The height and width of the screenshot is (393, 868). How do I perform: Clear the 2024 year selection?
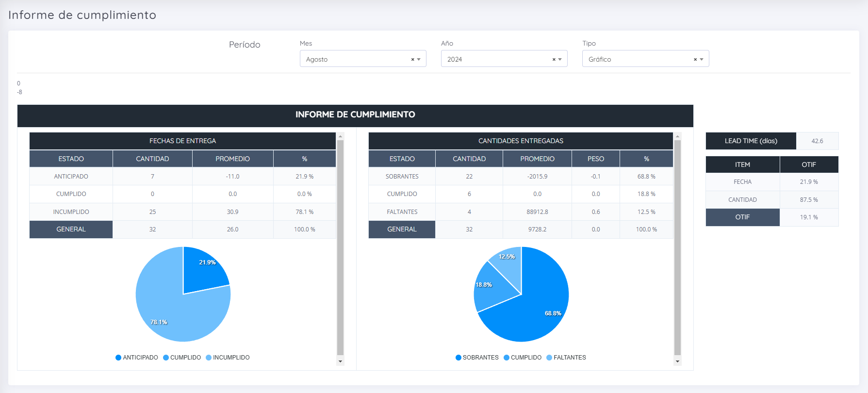(x=554, y=59)
